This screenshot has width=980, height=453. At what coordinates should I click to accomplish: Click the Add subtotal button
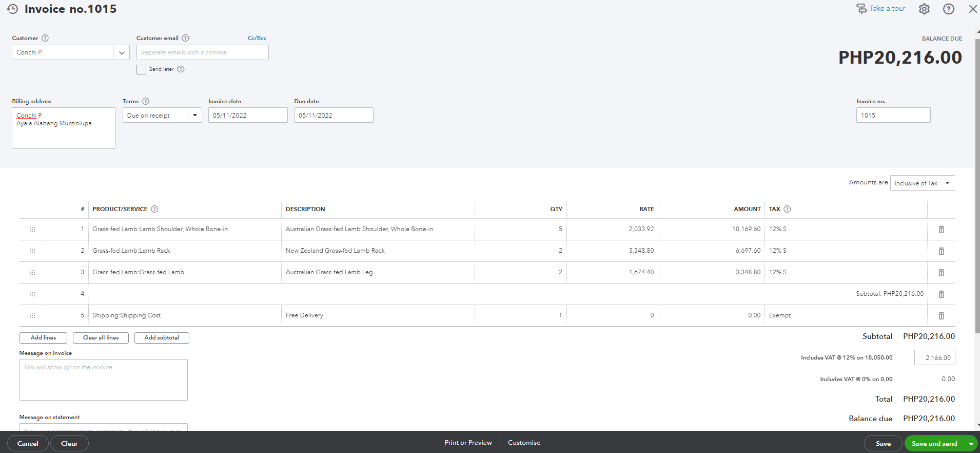pos(162,338)
